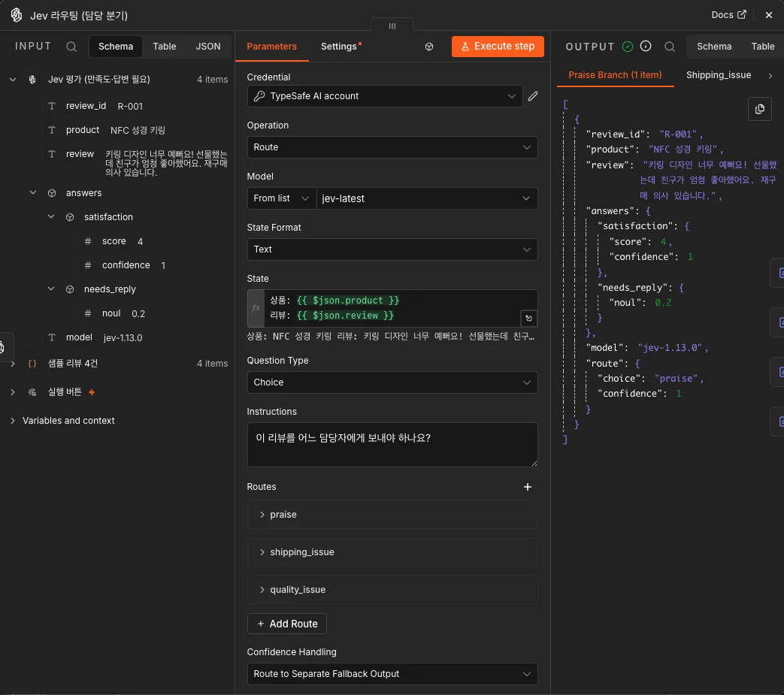Switch output view to Schema

[x=714, y=47]
